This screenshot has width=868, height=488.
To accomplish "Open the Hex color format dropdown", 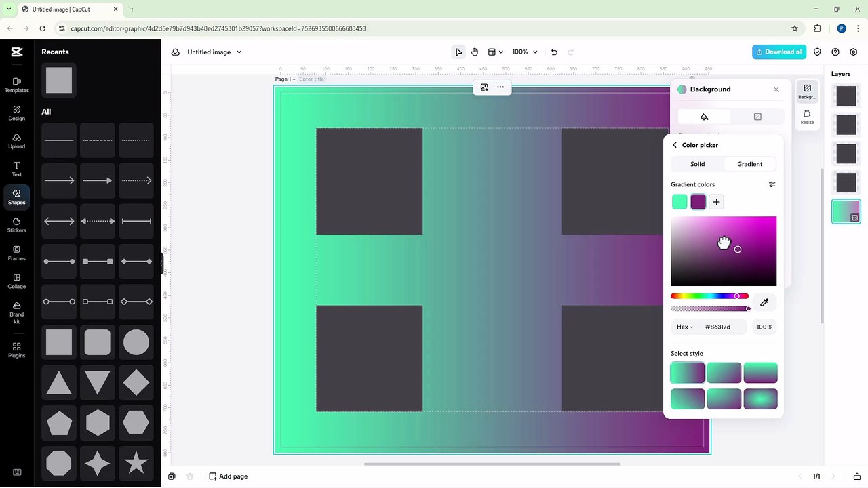I will (x=685, y=327).
